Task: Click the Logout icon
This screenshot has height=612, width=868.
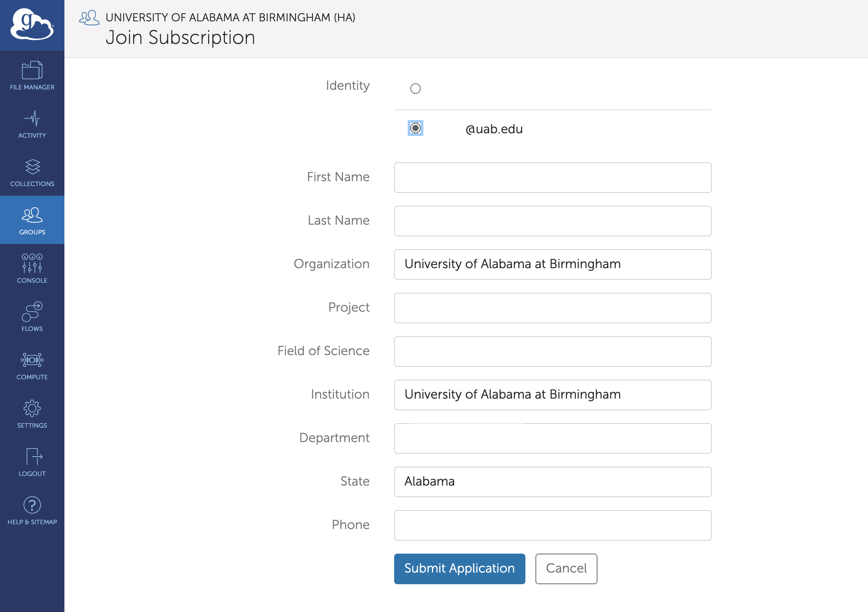Action: point(32,462)
